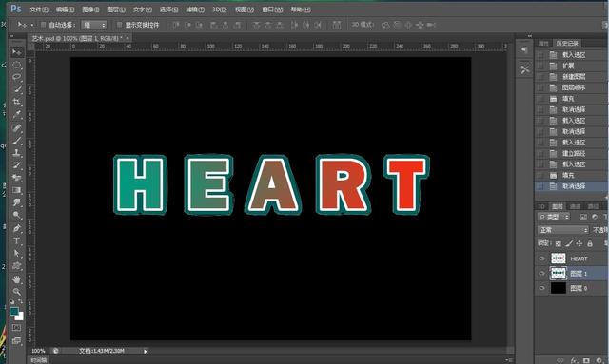Expand the collapsed panel dock double-arrow
This screenshot has height=364, width=609.
[530, 36]
